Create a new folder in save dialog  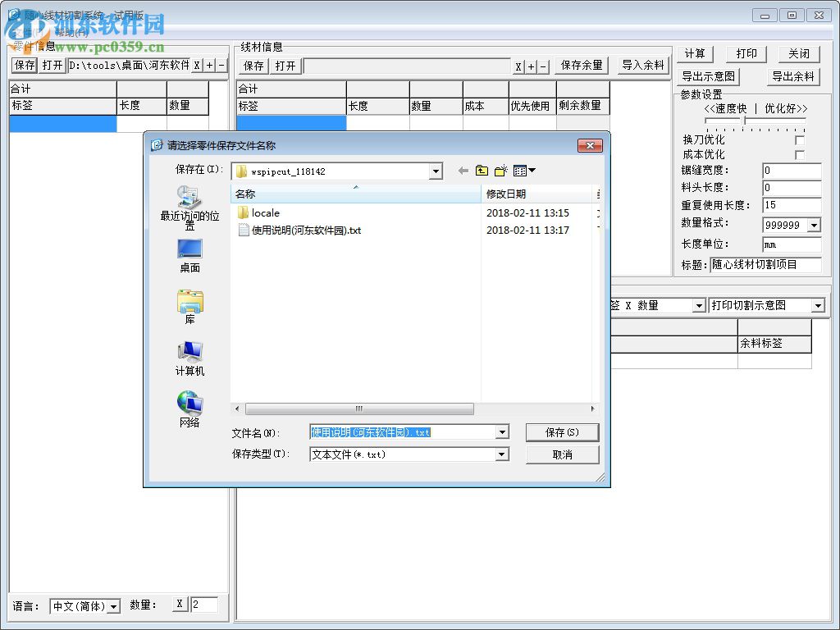tap(501, 171)
